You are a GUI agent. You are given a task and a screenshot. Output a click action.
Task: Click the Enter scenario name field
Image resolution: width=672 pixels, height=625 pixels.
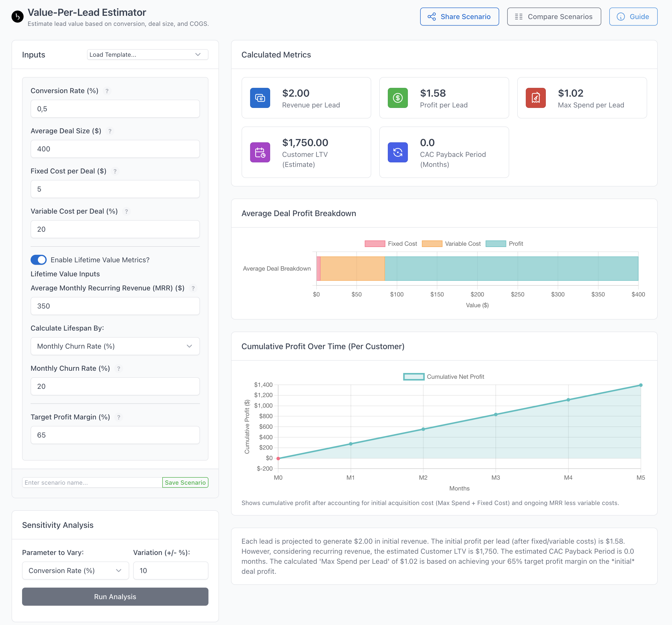click(92, 483)
